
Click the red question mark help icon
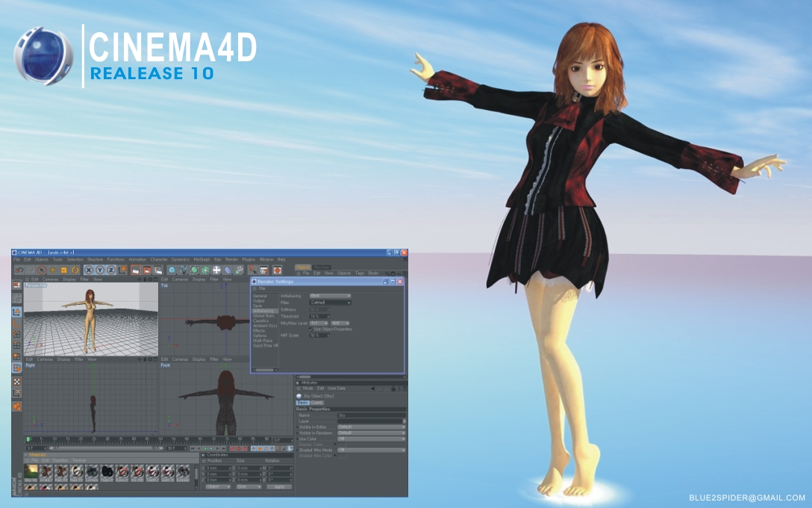(x=253, y=270)
